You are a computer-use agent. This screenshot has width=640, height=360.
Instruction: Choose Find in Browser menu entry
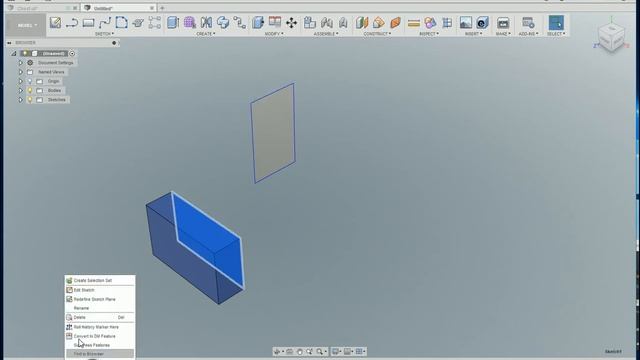pyautogui.click(x=100, y=354)
